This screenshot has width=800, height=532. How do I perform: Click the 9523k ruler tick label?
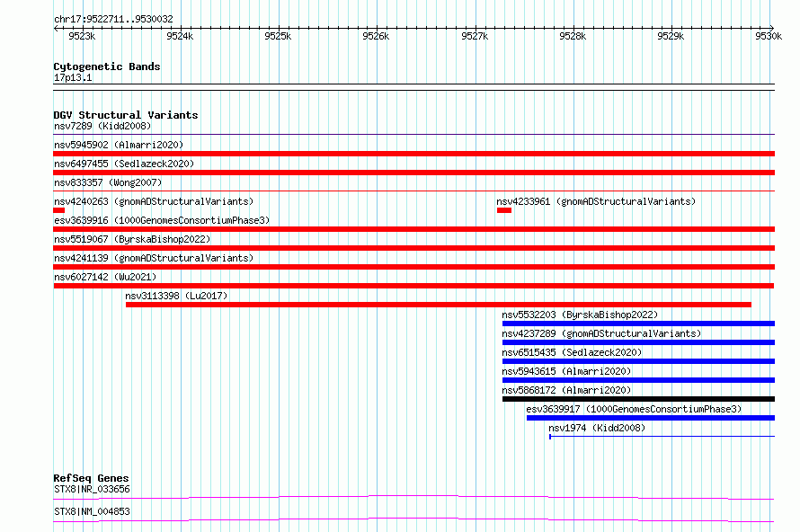point(82,36)
